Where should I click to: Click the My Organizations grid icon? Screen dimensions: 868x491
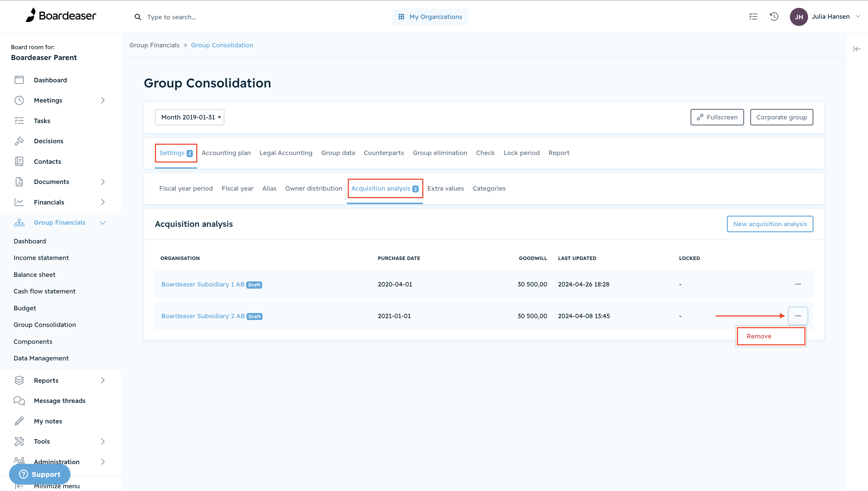401,17
